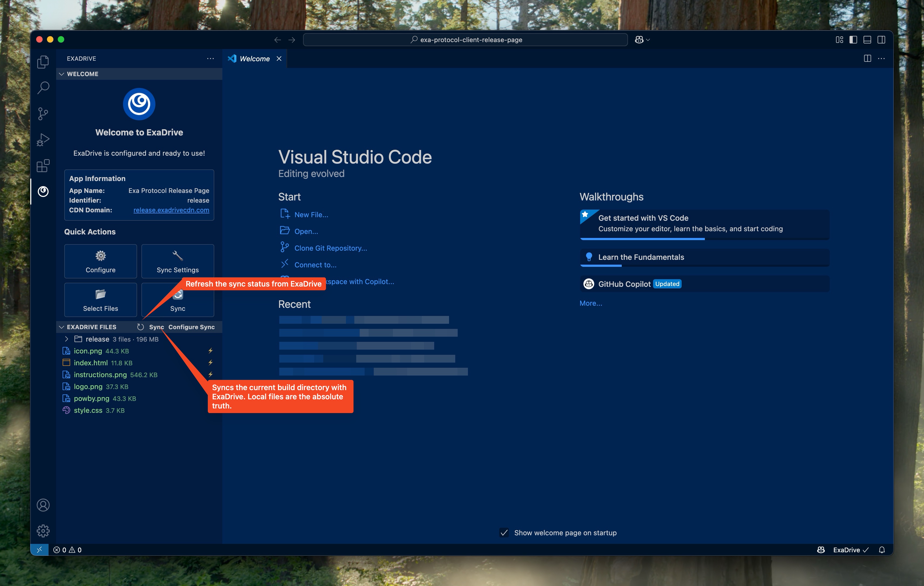Screen dimensions: 924x586
Task: Go forward with the right arrow
Action: [292, 40]
